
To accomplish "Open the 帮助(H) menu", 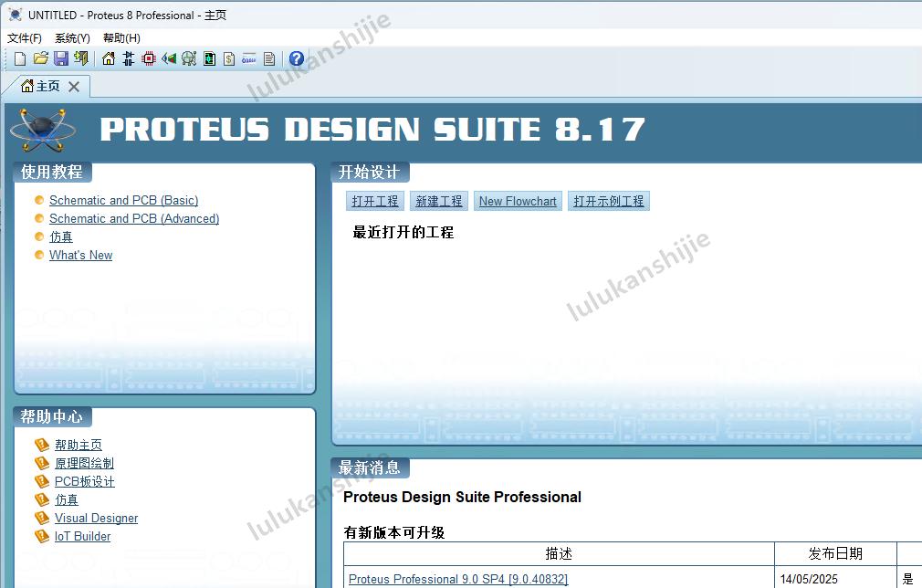I will (x=121, y=37).
